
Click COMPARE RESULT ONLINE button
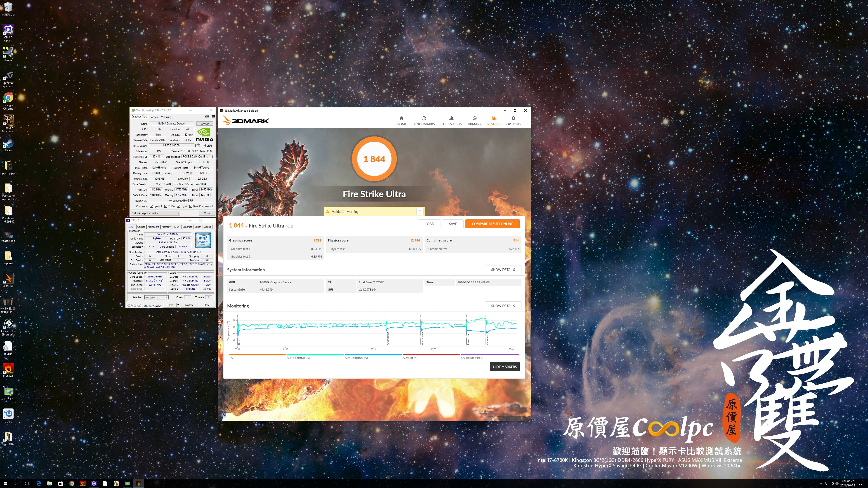[x=492, y=224]
